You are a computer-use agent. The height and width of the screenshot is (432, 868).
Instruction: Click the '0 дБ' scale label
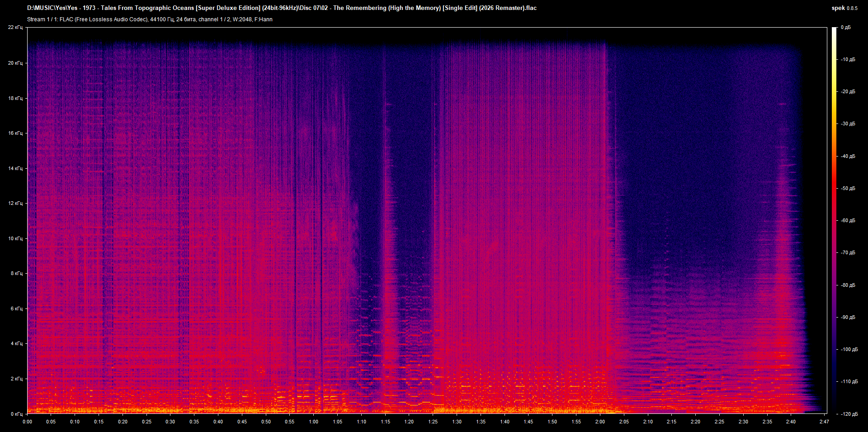845,27
